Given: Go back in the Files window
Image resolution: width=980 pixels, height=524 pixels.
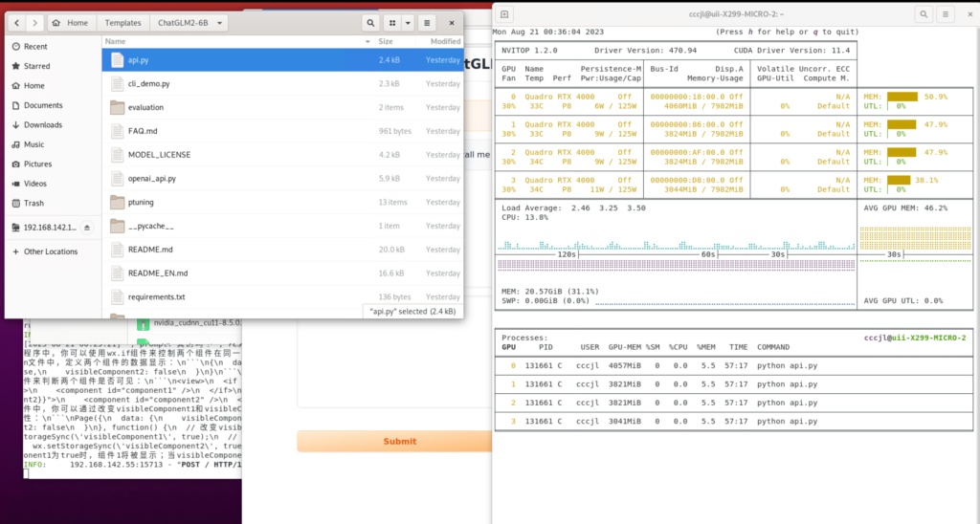Looking at the screenshot, I should 17,23.
